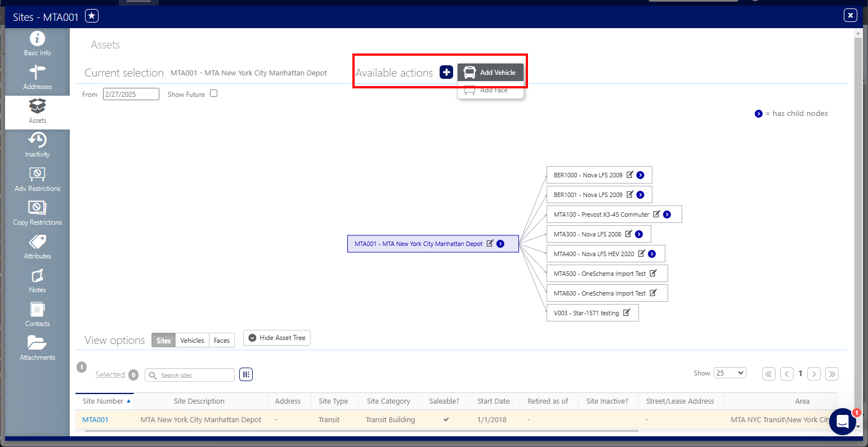Switch view option to Faces
Image resolution: width=868 pixels, height=447 pixels.
tap(222, 340)
